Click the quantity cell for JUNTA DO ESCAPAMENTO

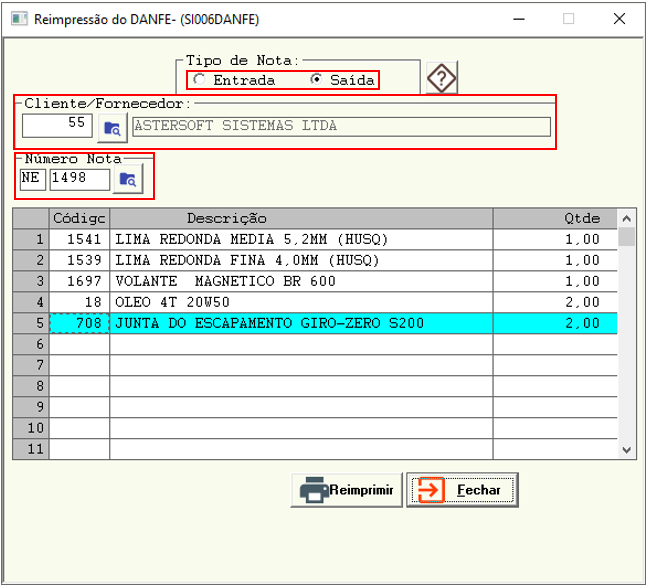(555, 323)
